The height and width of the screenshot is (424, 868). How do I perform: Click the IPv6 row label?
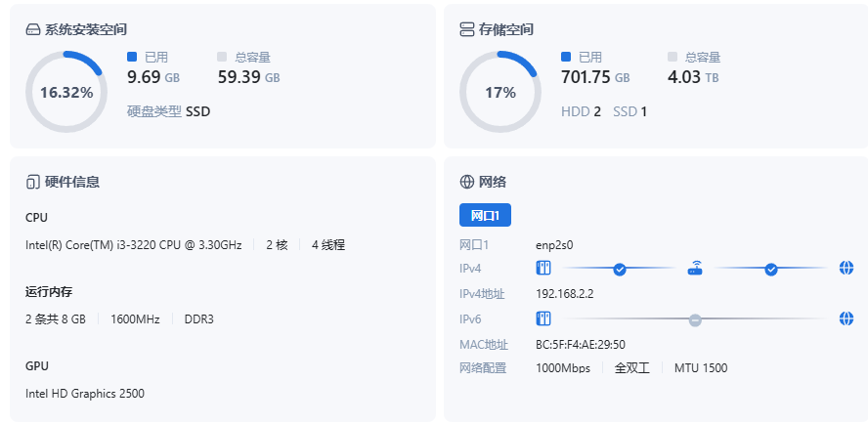470,319
